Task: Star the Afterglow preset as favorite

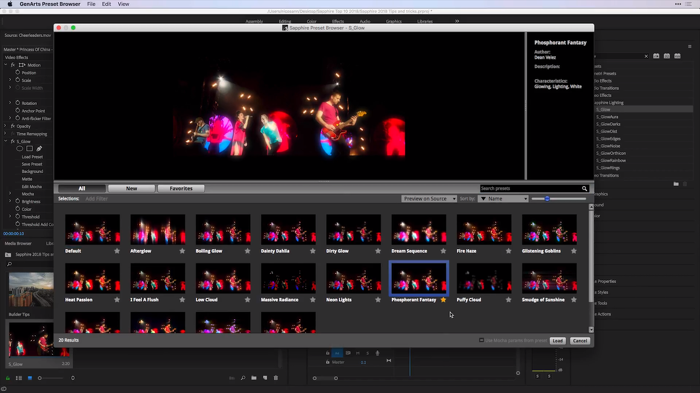Action: [182, 251]
